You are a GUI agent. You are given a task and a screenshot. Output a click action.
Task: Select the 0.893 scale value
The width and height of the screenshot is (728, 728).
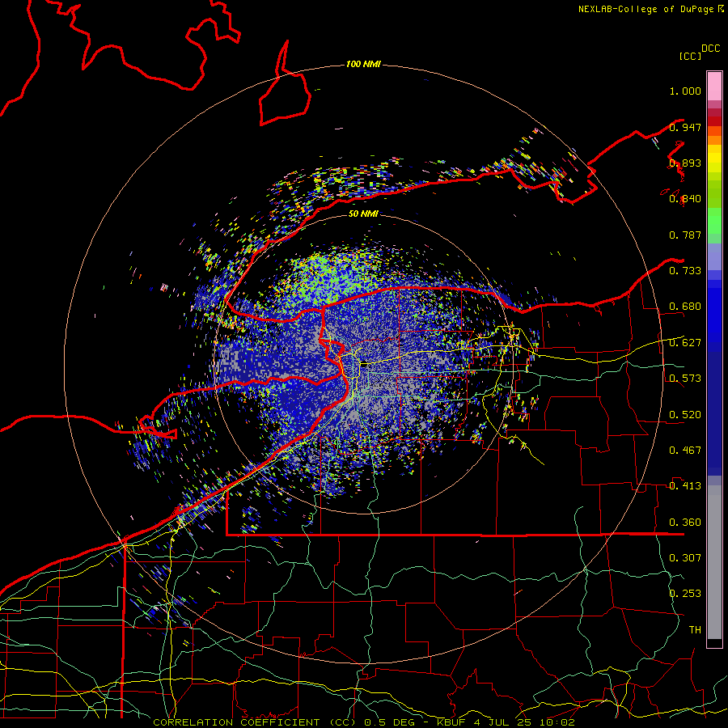click(685, 163)
